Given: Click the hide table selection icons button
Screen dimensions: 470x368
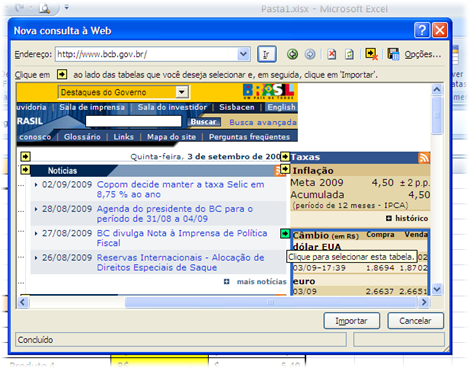Looking at the screenshot, I should pyautogui.click(x=371, y=54).
